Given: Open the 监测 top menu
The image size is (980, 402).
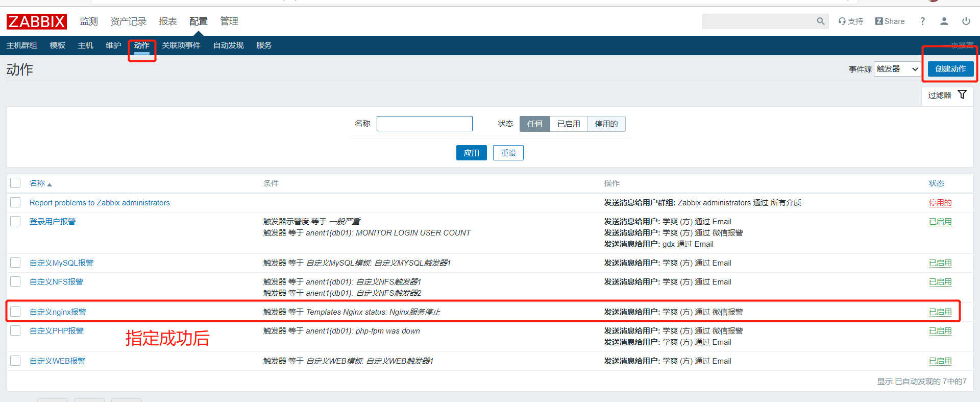Looking at the screenshot, I should pyautogui.click(x=89, y=21).
